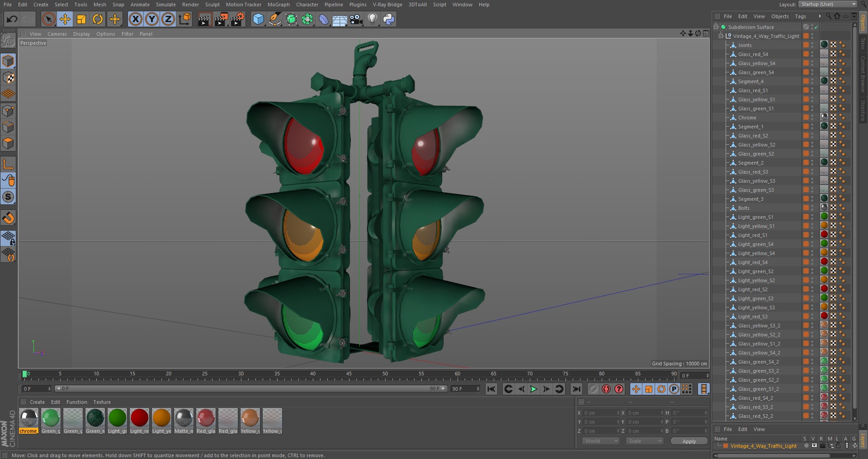Click the Perspective viewport label
The image size is (868, 459).
(33, 43)
